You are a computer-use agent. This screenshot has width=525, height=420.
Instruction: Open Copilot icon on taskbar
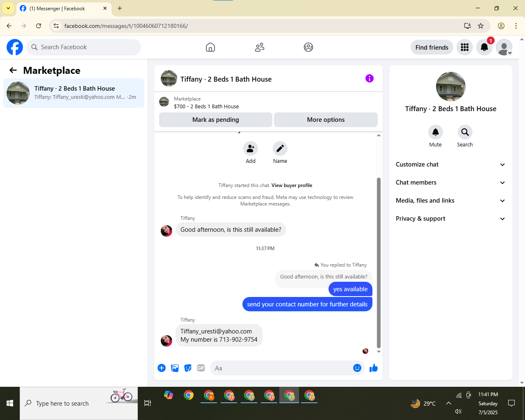tap(169, 395)
